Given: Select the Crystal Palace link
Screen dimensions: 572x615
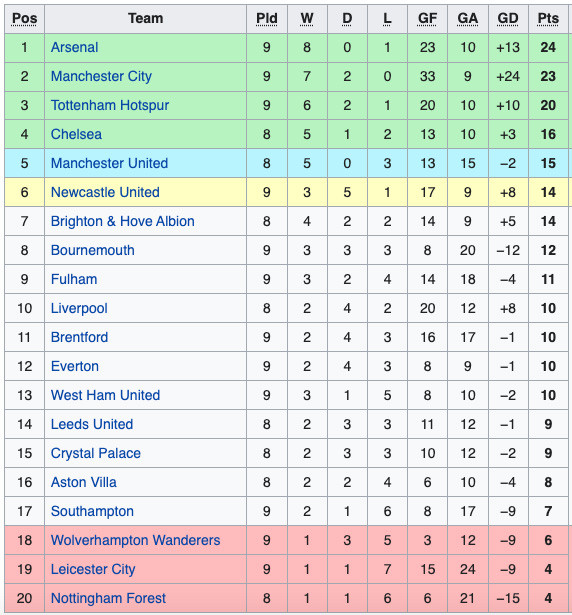Looking at the screenshot, I should point(96,453).
